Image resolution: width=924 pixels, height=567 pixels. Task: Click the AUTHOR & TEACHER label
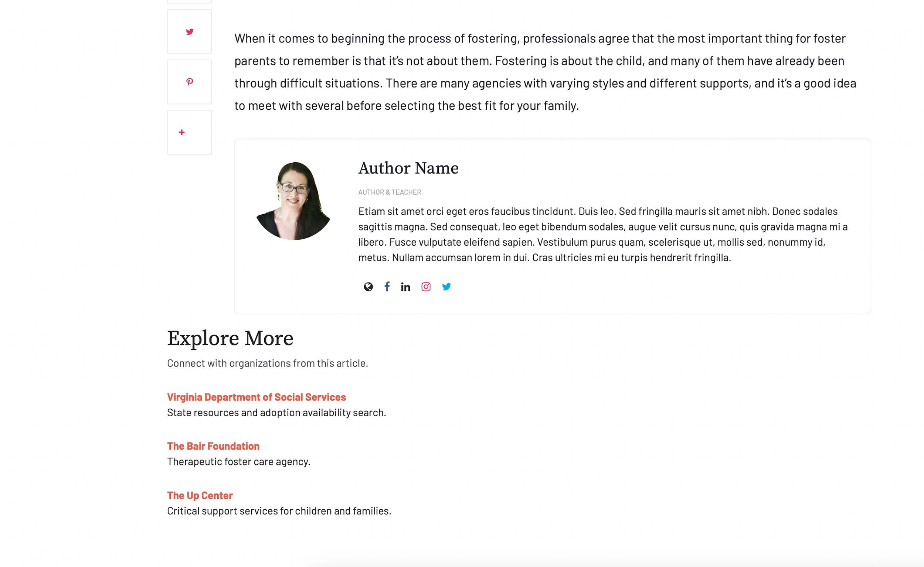click(390, 192)
